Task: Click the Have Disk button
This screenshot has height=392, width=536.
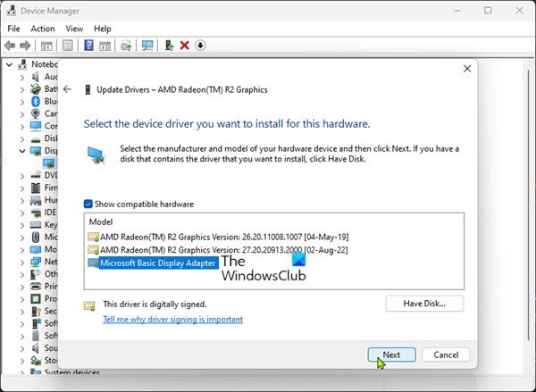Action: point(425,304)
